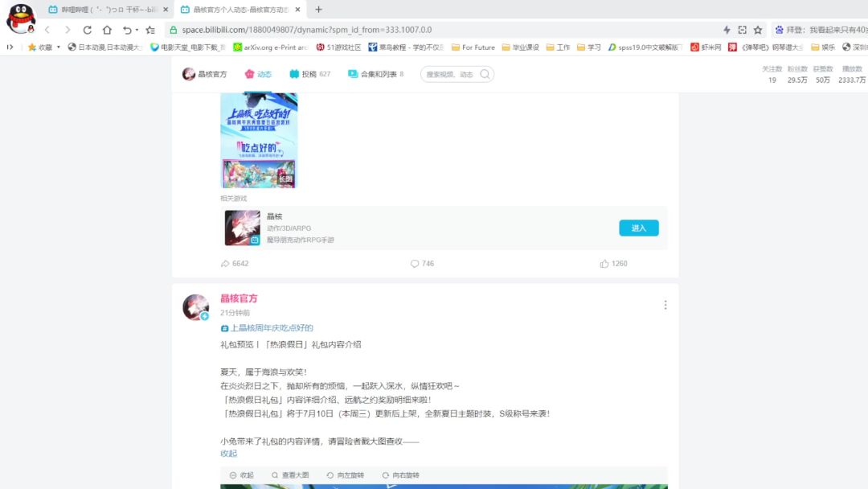Viewport: 868px width, 489px height.
Task: Like the post with 1260 likes
Action: [613, 264]
